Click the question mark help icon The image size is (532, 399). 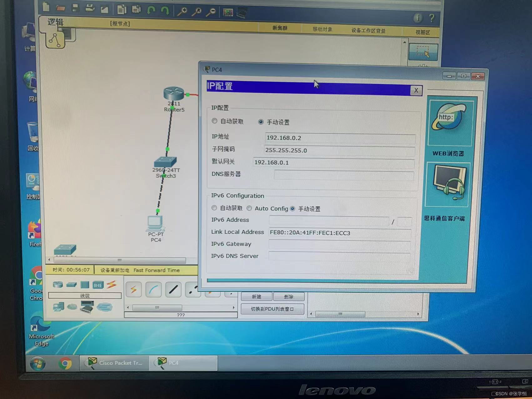tap(432, 18)
